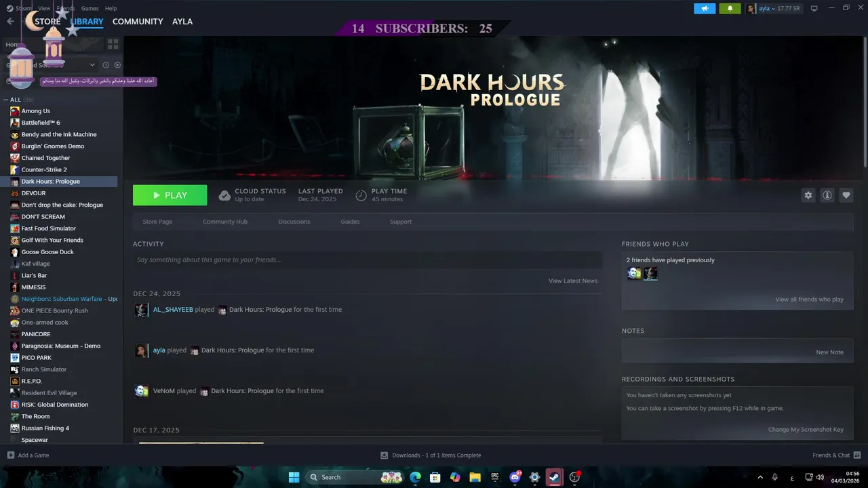Click View all friends who play

coord(810,299)
